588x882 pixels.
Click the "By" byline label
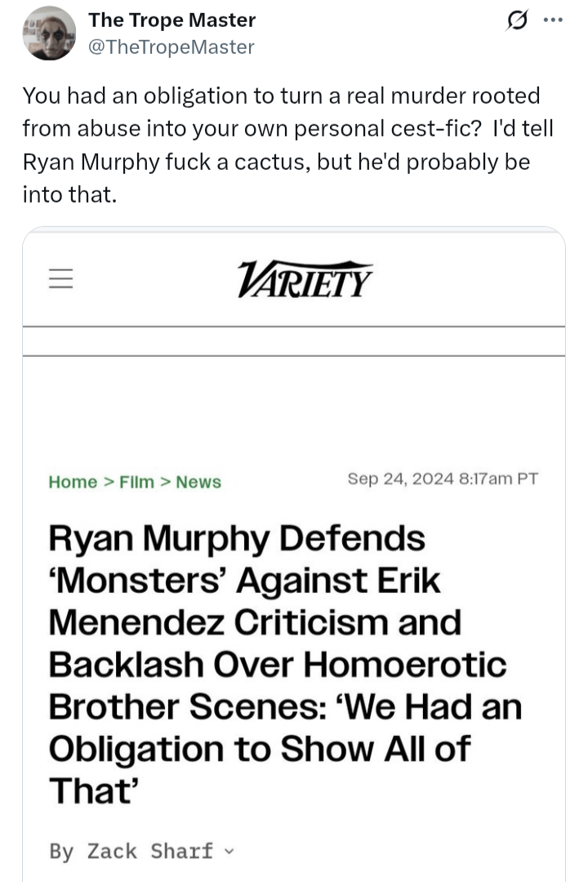click(x=61, y=851)
